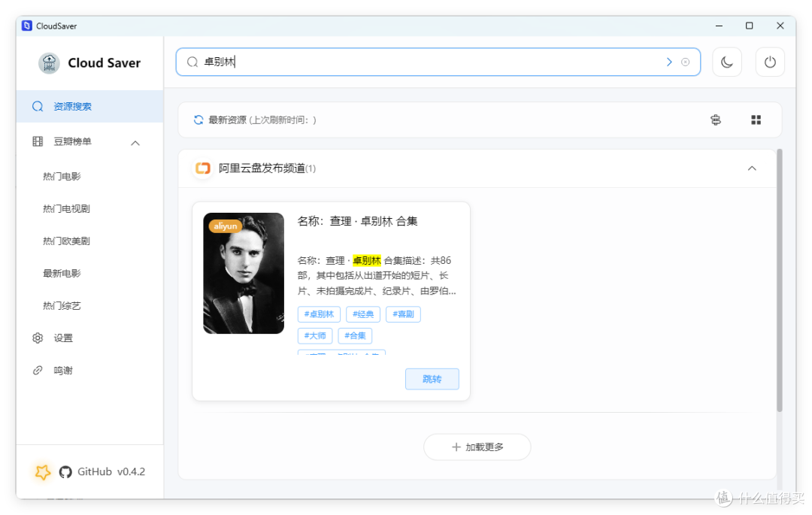Collapse the 阿里云盘发布频道 panel
The width and height of the screenshot is (812, 515).
[752, 168]
